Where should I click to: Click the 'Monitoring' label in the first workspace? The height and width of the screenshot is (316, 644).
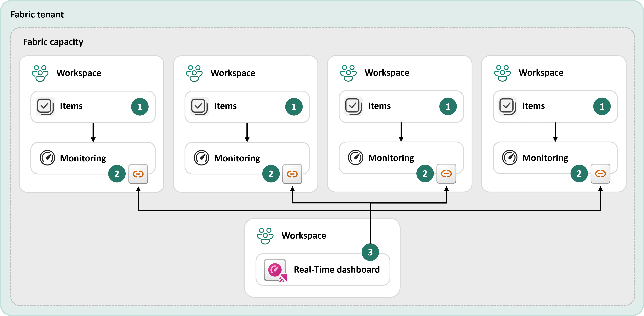tap(83, 158)
